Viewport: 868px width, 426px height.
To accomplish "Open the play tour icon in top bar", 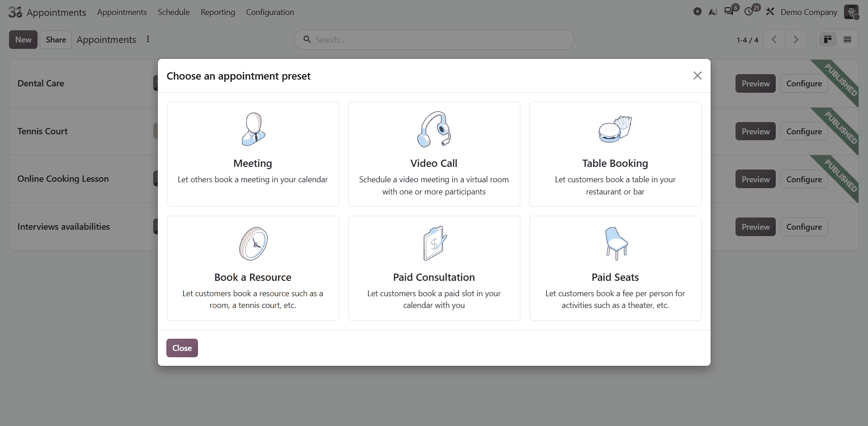I will click(698, 12).
